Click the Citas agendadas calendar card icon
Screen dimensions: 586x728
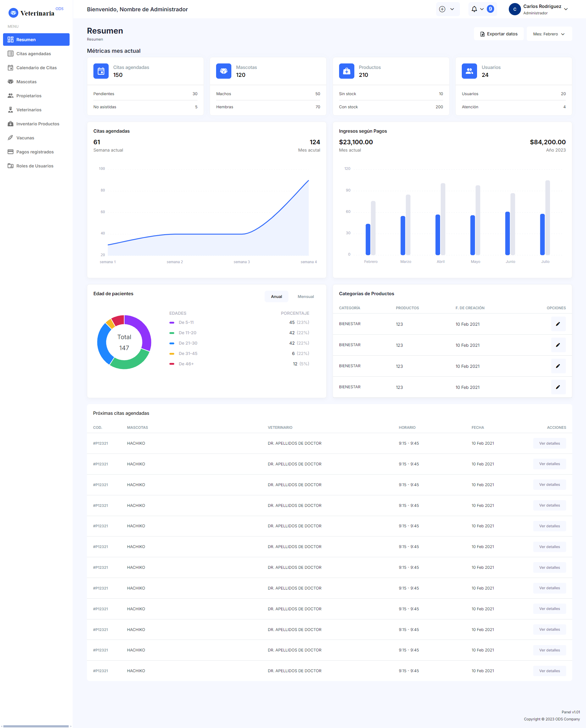pyautogui.click(x=101, y=71)
